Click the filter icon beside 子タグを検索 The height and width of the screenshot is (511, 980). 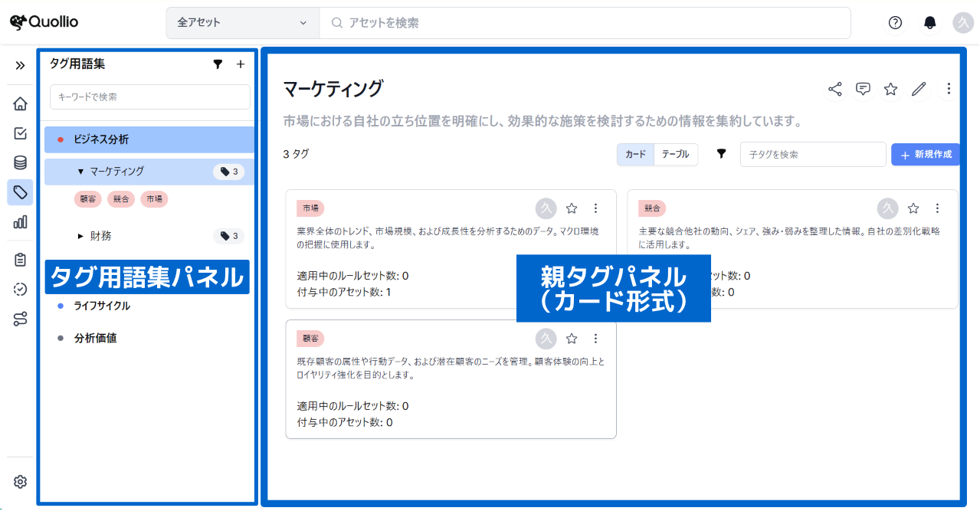pos(721,154)
